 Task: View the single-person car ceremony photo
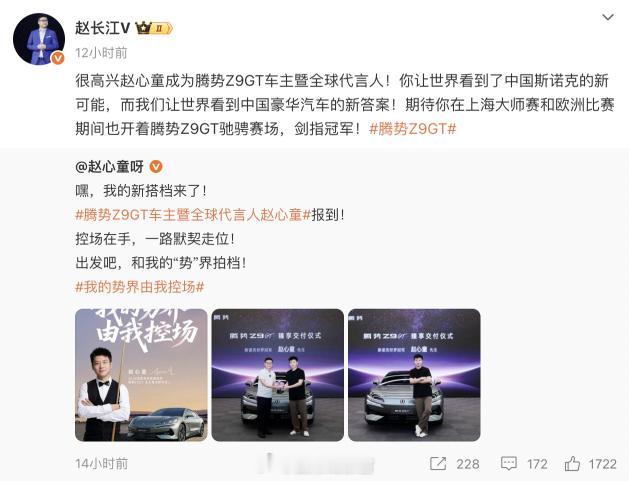[414, 375]
